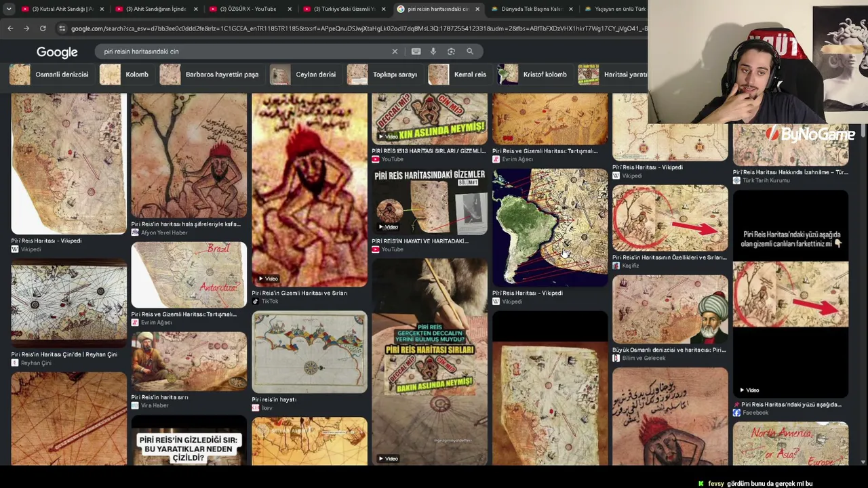The height and width of the screenshot is (488, 868).
Task: Open the Bilim ve Gelecek portrait map image
Action: [x=670, y=309]
